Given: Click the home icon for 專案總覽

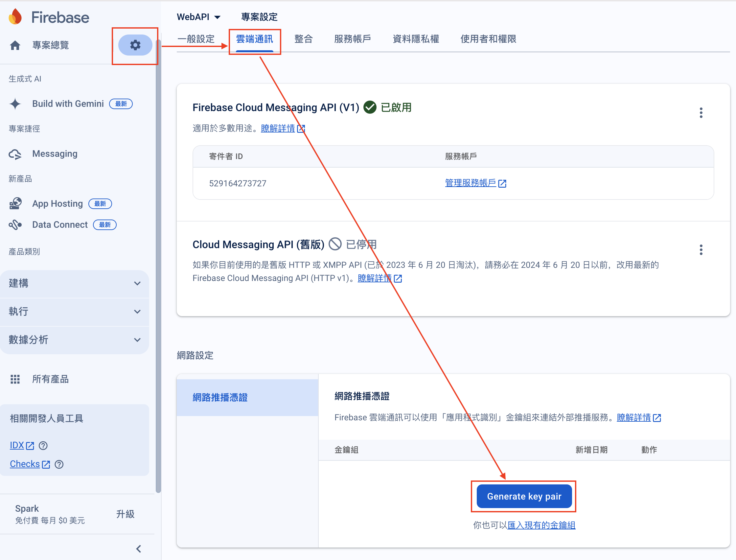Looking at the screenshot, I should [x=15, y=45].
